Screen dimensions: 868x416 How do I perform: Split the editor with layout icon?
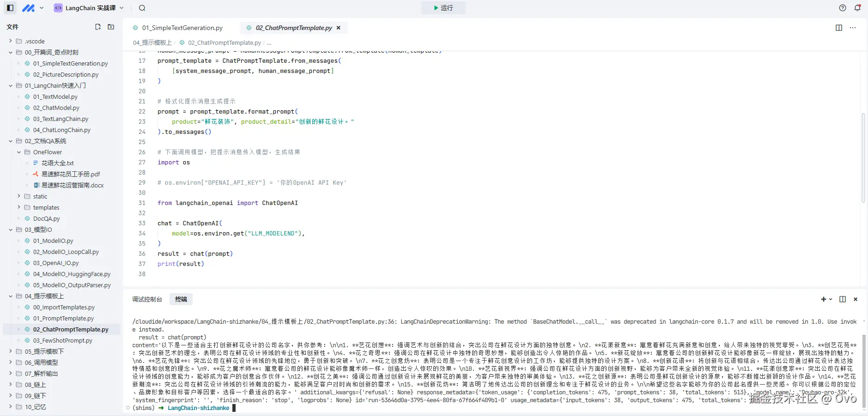pos(839,28)
